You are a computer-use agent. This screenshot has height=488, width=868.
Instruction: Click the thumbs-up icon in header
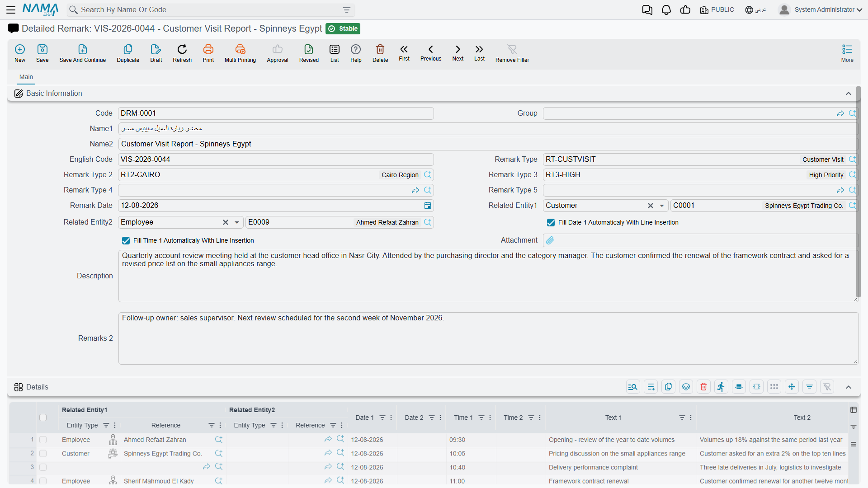click(x=685, y=10)
